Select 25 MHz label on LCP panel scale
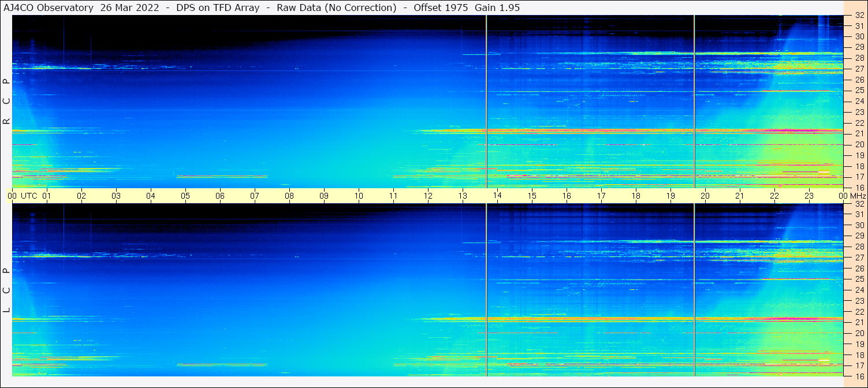Screen dimensions: 868x388 pos(859,279)
